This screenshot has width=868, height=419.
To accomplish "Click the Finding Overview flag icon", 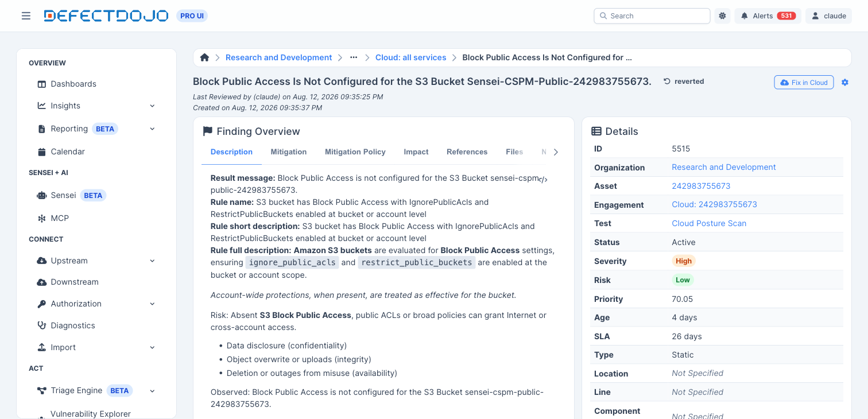I will coord(208,131).
